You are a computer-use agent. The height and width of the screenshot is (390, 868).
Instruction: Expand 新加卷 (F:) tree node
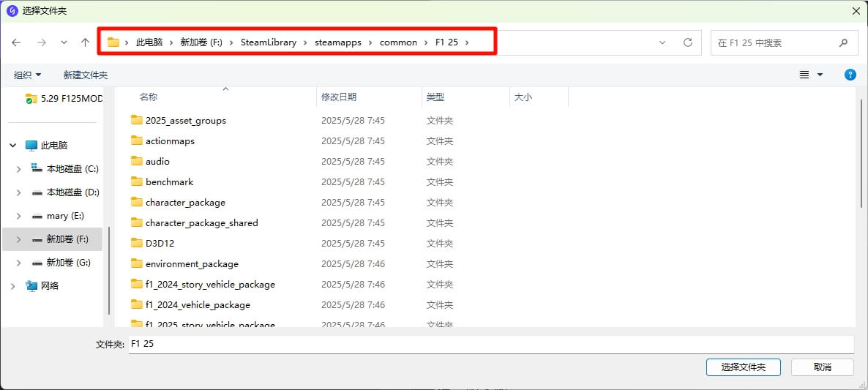pyautogui.click(x=19, y=239)
